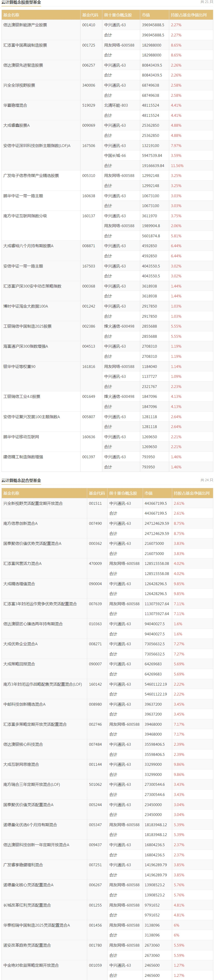The height and width of the screenshot is (980, 214).
Task: Select 大成睿裕六个月持有期股票A fund name
Action: 28,246
